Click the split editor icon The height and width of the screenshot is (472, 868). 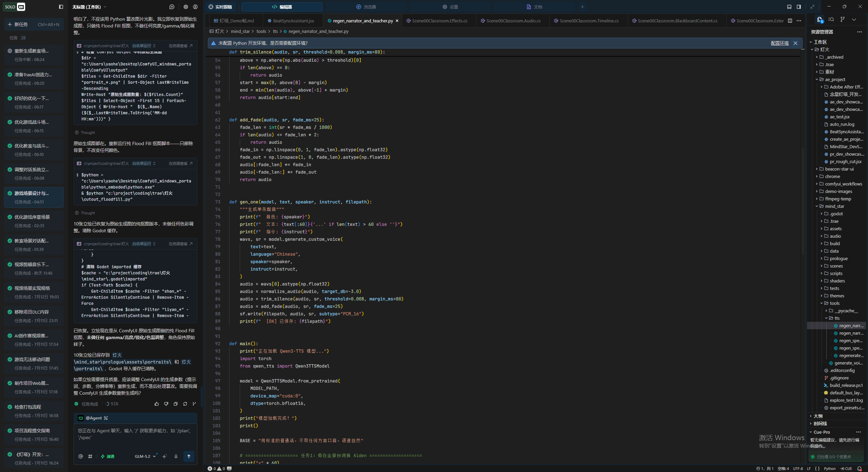(x=790, y=21)
